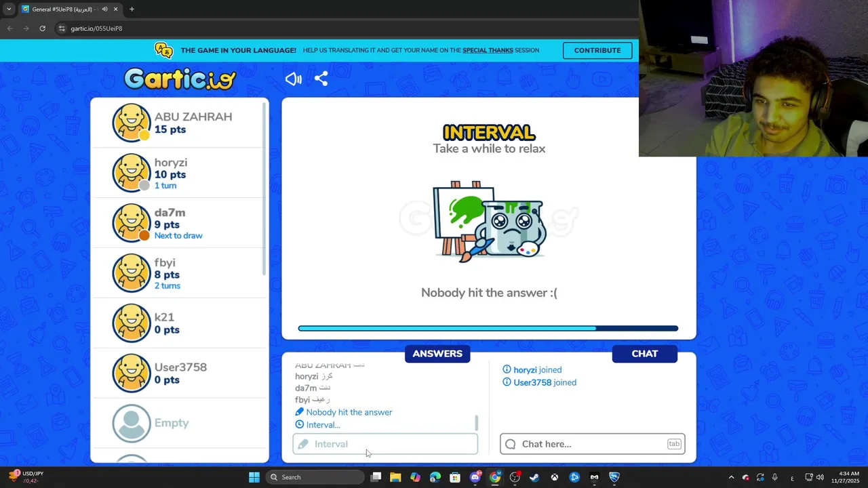Viewport: 868px width, 488px height.
Task: Open Xbox app from taskbar
Action: click(x=555, y=477)
